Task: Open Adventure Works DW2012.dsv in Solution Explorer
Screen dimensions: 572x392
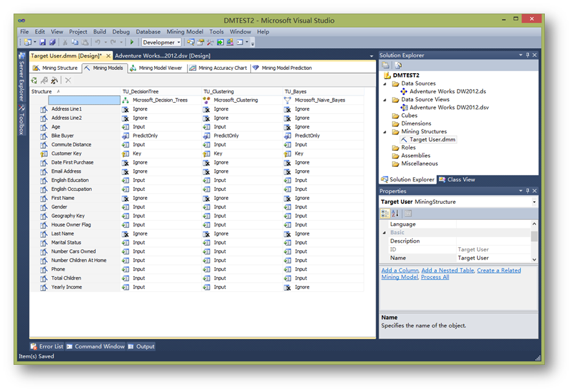Action: (x=449, y=107)
